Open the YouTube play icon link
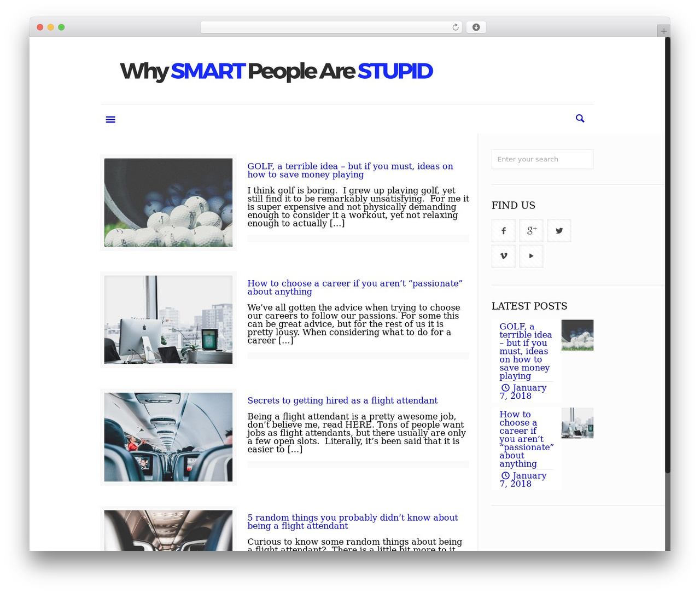 click(532, 256)
